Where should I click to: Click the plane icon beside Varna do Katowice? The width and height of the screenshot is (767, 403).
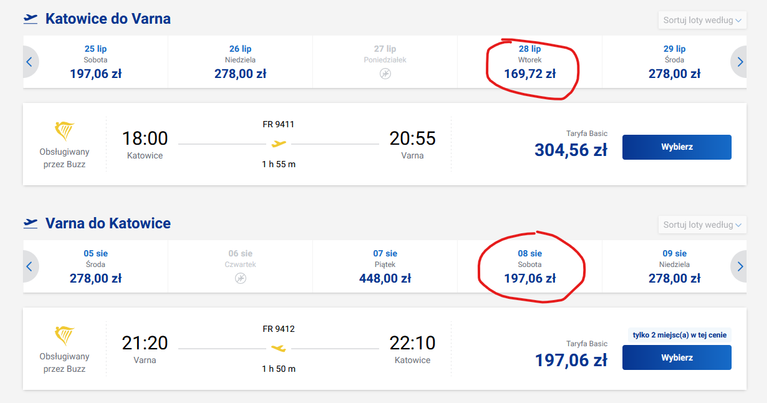coord(30,224)
